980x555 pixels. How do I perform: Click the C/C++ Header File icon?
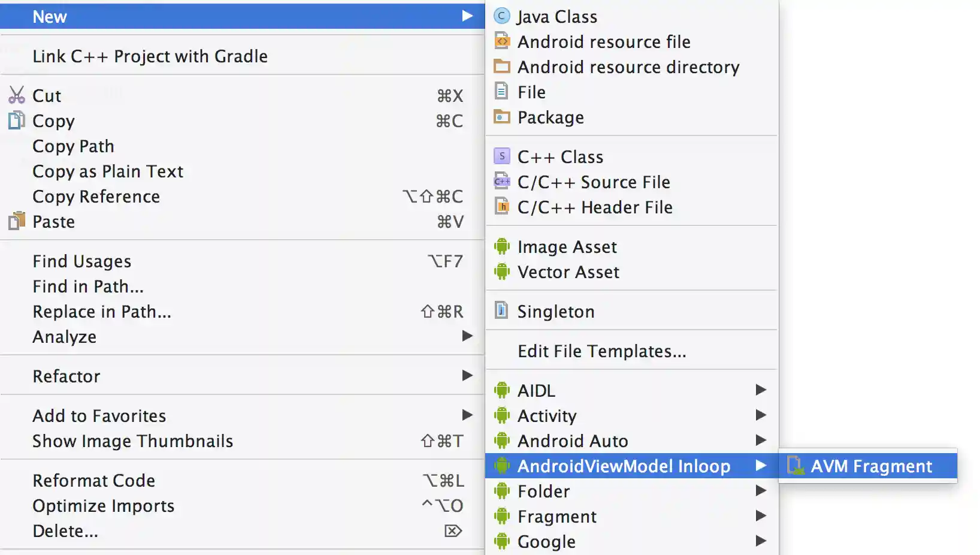tap(502, 207)
